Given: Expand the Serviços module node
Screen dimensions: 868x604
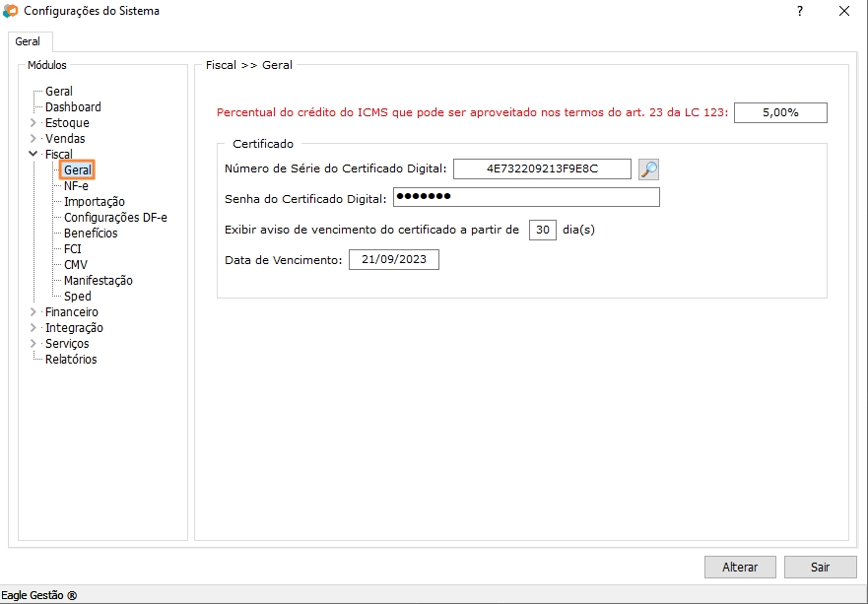Looking at the screenshot, I should click(33, 343).
